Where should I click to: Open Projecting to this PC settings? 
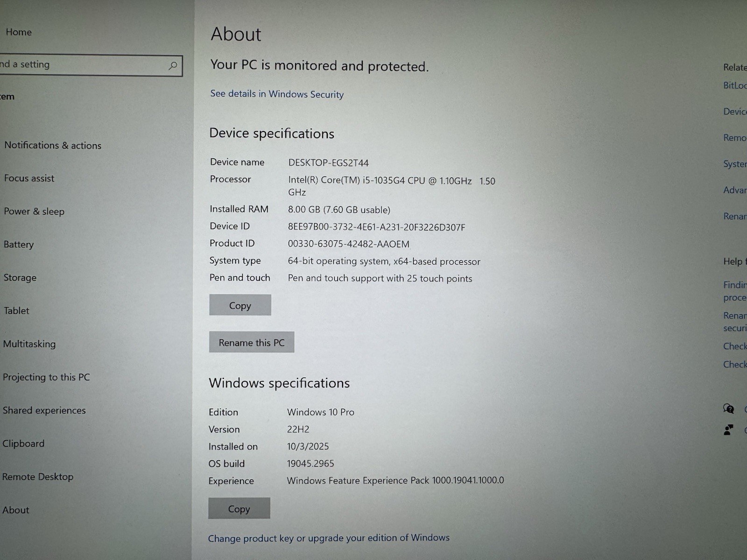46,377
